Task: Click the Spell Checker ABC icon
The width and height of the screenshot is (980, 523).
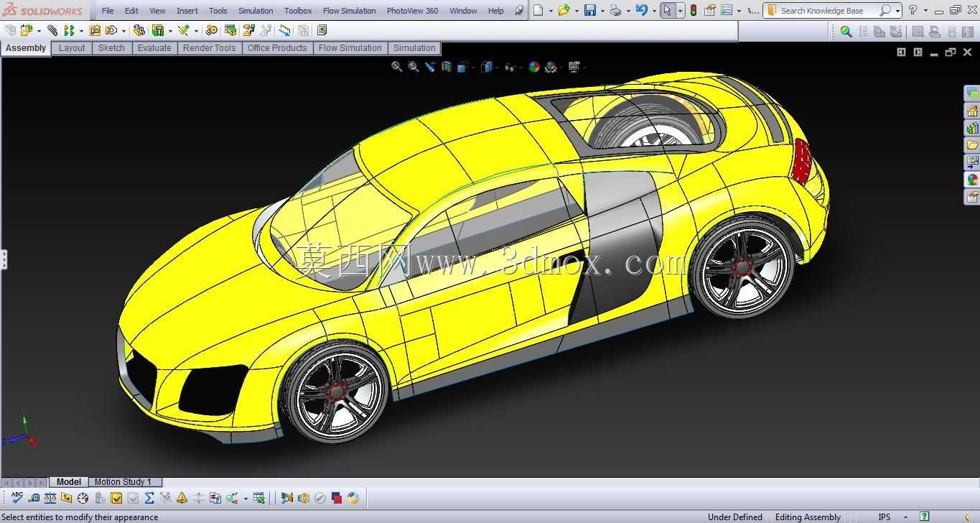Action: point(17,497)
